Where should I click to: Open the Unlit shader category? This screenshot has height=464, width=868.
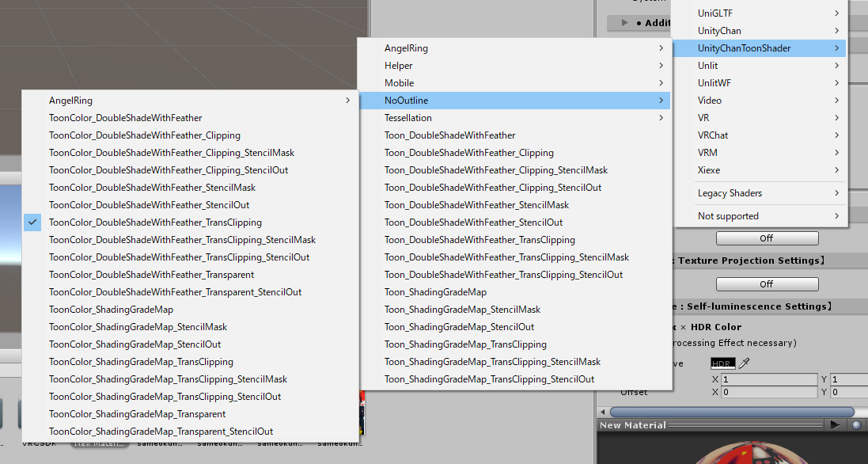760,66
